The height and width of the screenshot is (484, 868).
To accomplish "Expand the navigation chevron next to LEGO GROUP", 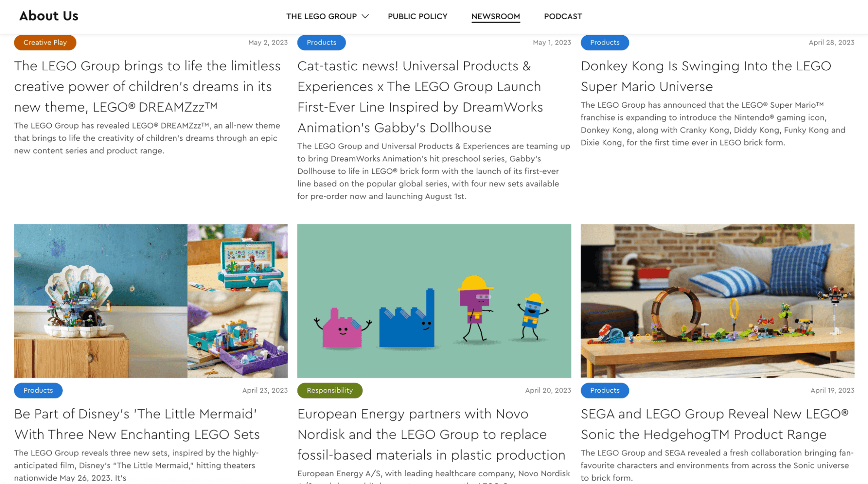I will 367,16.
